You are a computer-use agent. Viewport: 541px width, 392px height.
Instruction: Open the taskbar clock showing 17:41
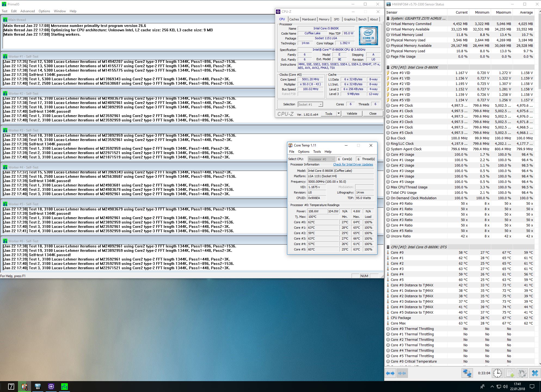[x=518, y=387]
